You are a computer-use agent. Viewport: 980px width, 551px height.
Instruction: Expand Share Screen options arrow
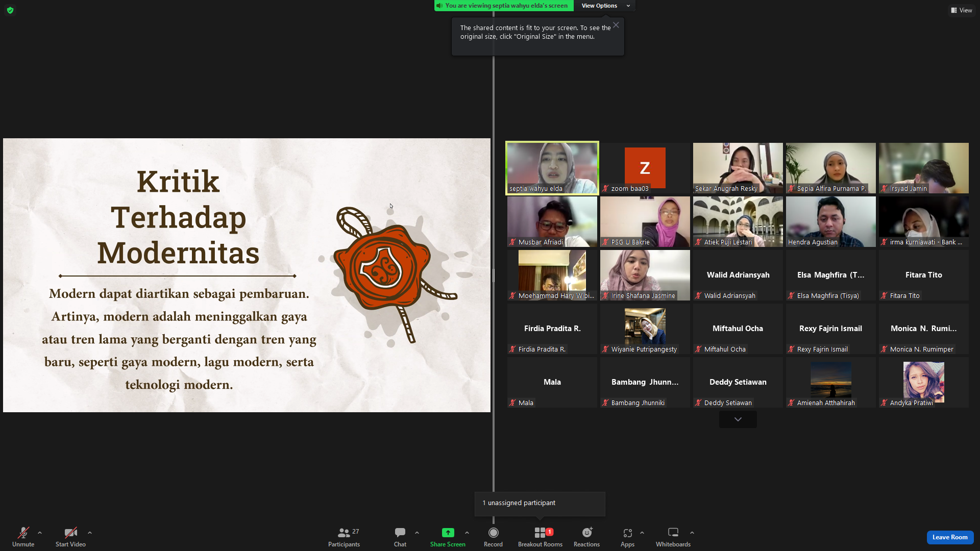467,533
